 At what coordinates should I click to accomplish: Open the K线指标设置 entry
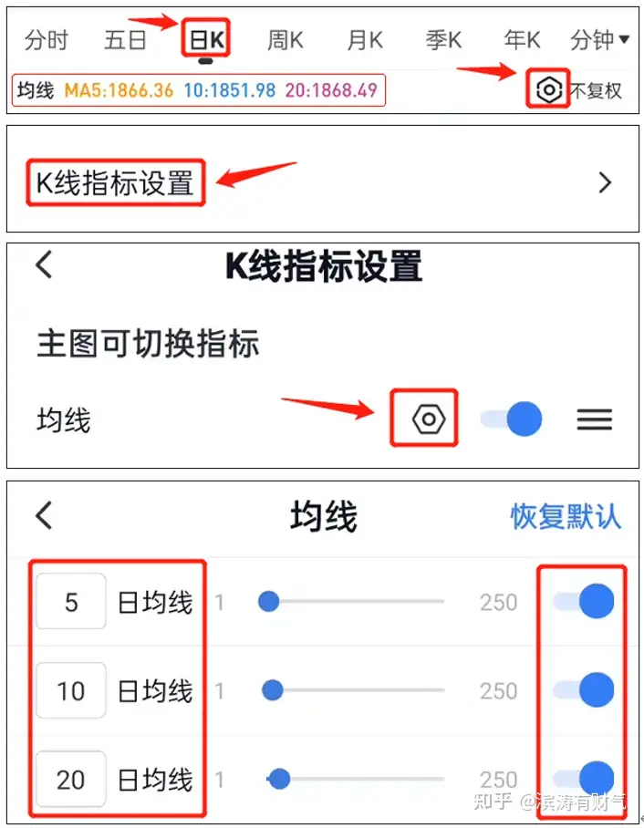(115, 182)
